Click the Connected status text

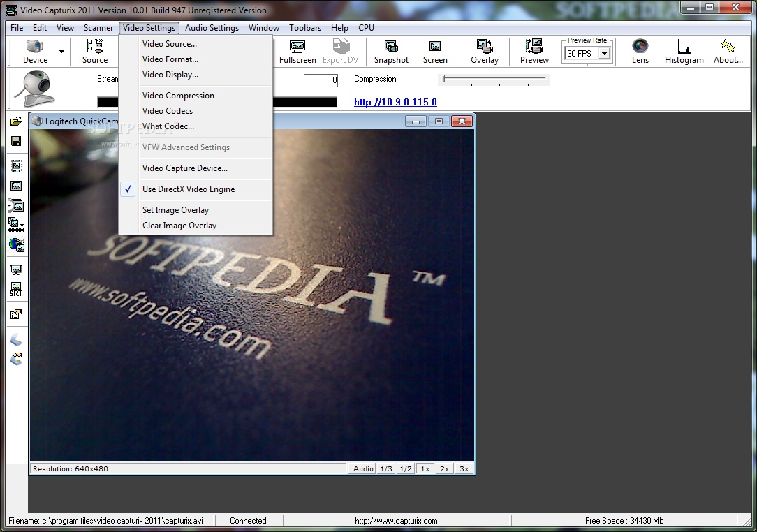click(248, 521)
